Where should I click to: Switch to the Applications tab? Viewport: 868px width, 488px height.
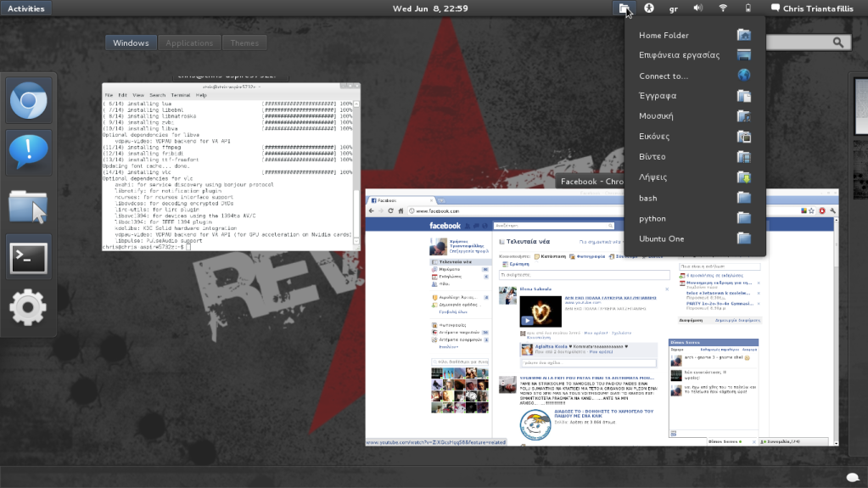pyautogui.click(x=189, y=42)
